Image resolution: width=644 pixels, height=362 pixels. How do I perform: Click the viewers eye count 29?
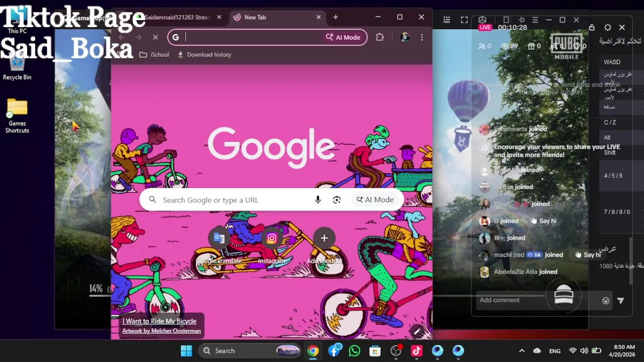[x=509, y=46]
